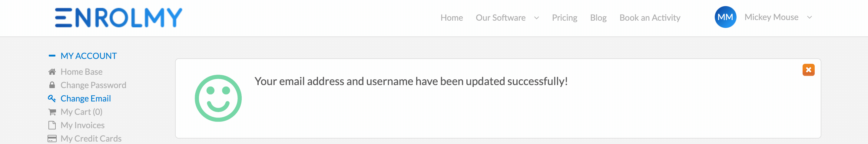Click the My Invoices document icon
The width and height of the screenshot is (868, 144).
coord(52,125)
